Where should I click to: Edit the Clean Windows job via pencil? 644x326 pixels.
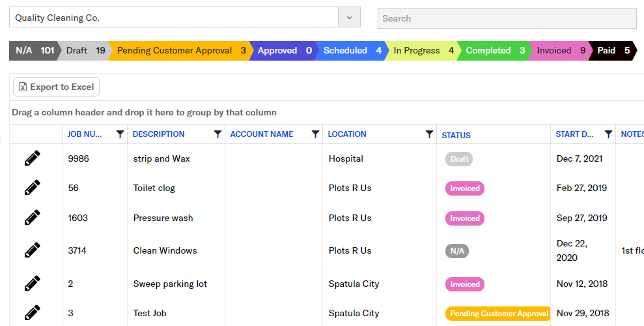click(x=33, y=250)
